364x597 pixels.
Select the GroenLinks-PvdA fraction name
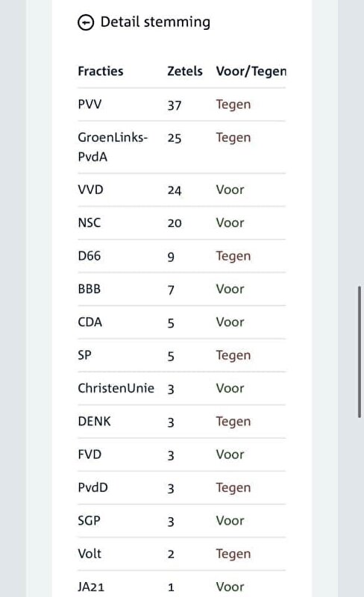click(113, 147)
